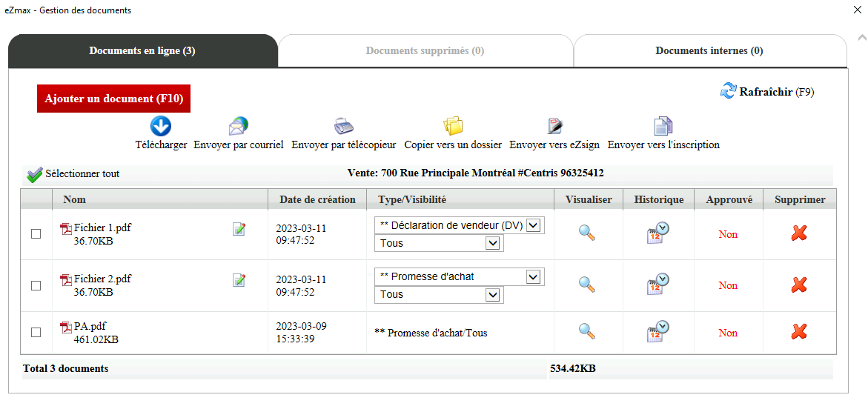Tick the checkbox for Fichier 1.pdf

36,234
